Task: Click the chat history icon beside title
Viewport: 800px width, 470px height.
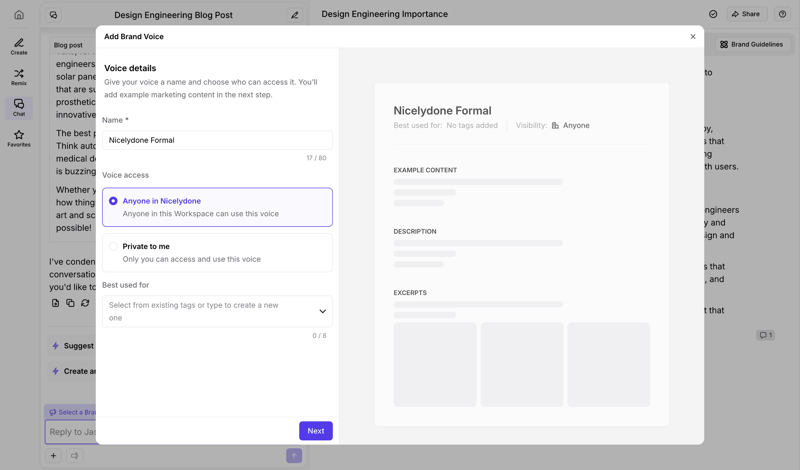Action: [54, 15]
